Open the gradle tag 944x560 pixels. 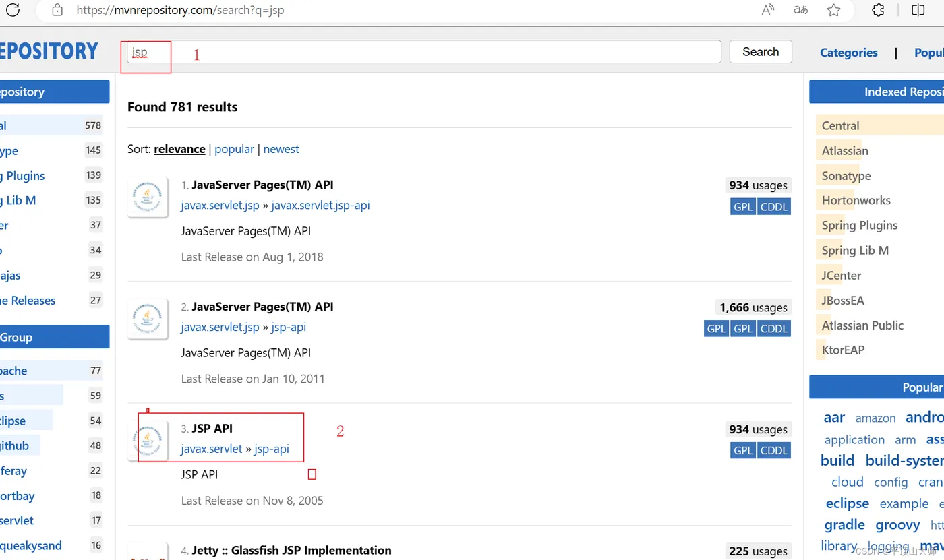pos(844,524)
